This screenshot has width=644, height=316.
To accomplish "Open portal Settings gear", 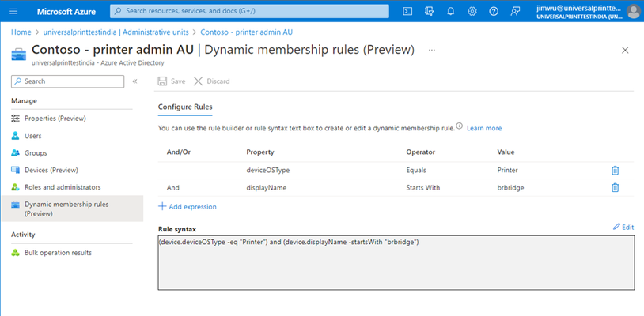I will (472, 11).
